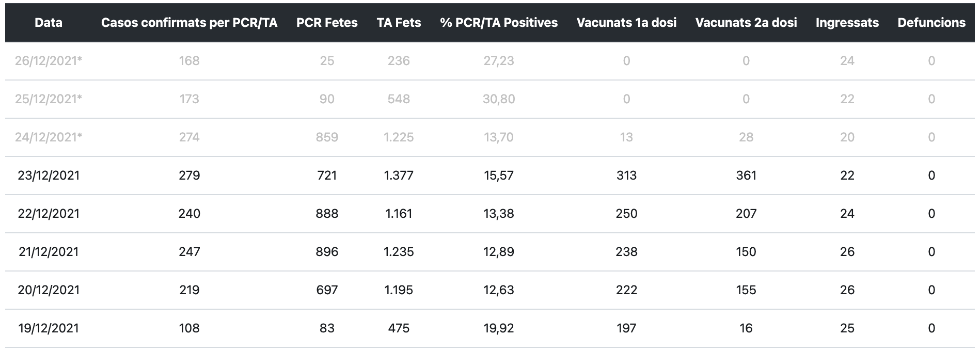Select the 19/12/2021 date cell
The height and width of the screenshot is (351, 980).
[49, 328]
